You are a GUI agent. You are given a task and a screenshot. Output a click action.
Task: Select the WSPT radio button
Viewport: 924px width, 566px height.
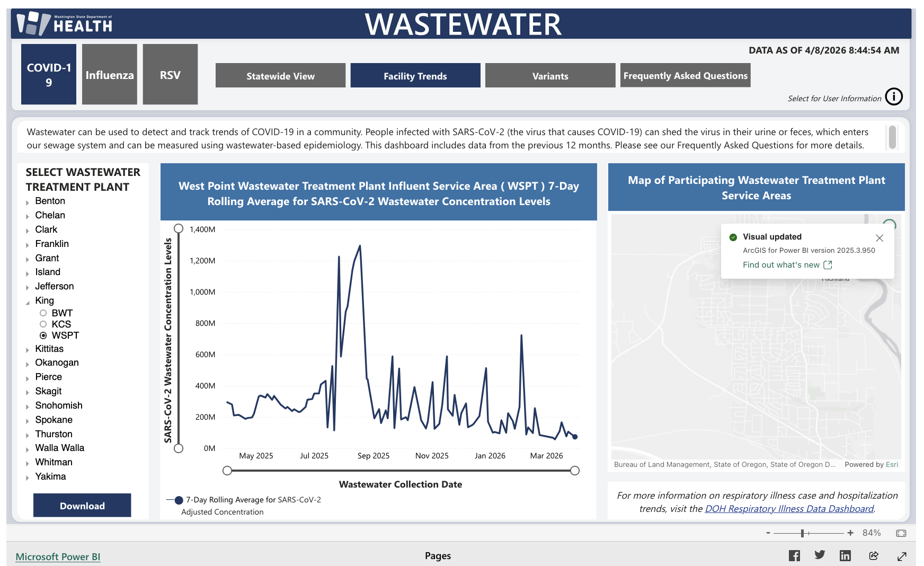click(x=43, y=335)
